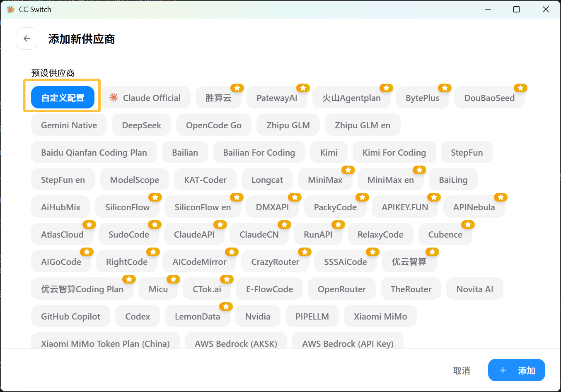Choose the ClaudeCN preset
561x392 pixels.
tap(259, 234)
